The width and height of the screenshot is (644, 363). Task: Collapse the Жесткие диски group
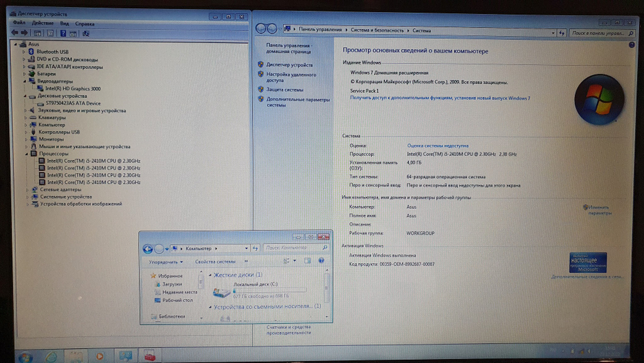tap(211, 275)
